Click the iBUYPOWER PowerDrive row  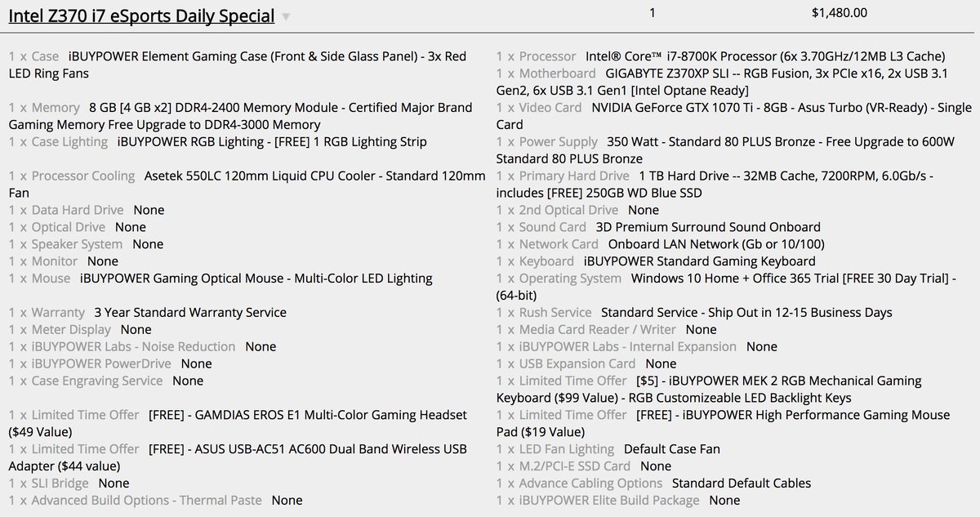(110, 364)
